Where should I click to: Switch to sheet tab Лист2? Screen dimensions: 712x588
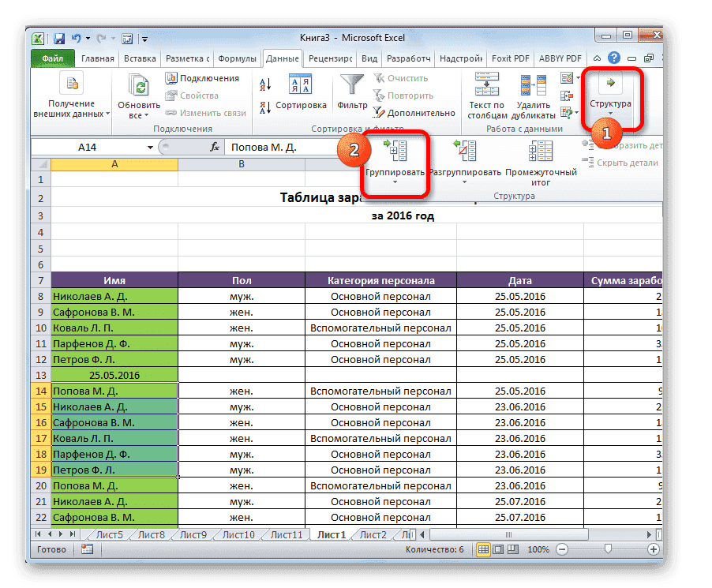pos(373,534)
